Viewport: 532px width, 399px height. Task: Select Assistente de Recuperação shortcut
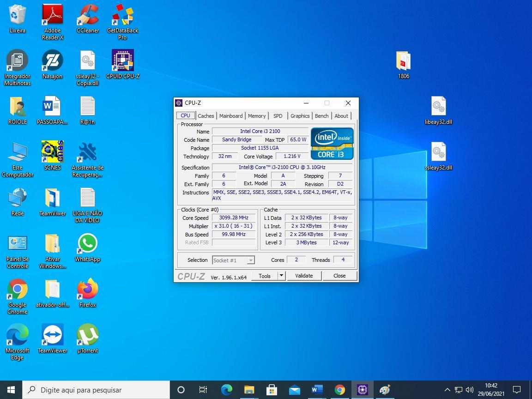click(88, 159)
